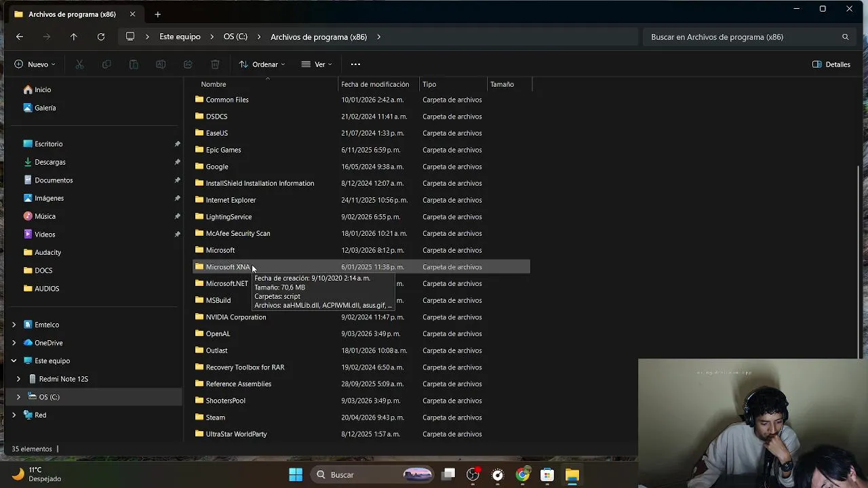
Task: Open Imágenes in quick access
Action: [x=49, y=198]
